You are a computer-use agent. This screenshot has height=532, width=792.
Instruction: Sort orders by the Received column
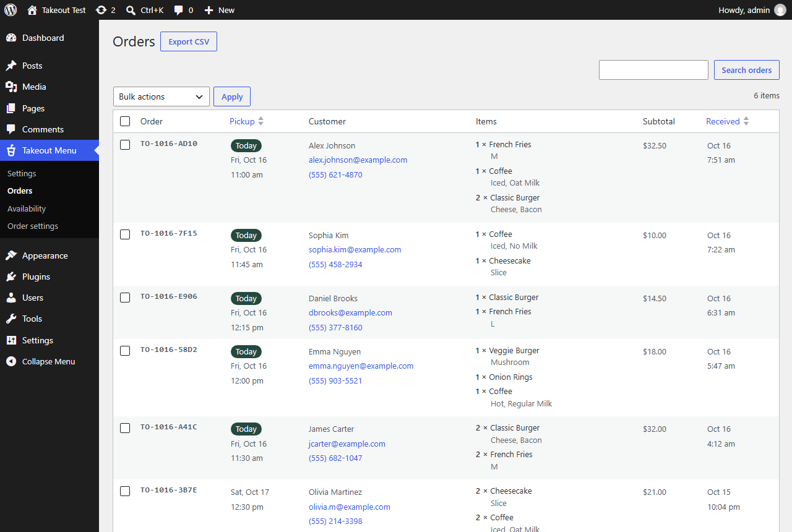pyautogui.click(x=728, y=121)
